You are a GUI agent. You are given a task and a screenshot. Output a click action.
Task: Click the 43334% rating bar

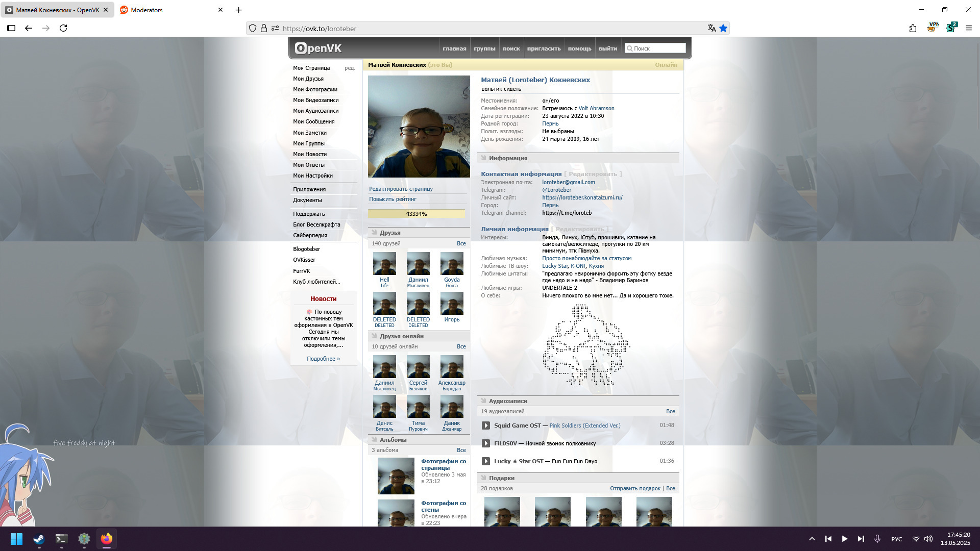[x=416, y=214]
